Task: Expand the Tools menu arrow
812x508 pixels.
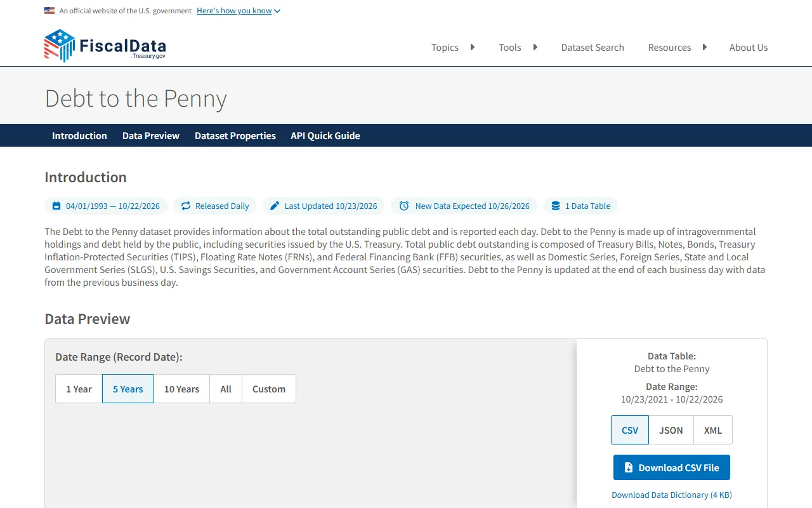Action: (x=535, y=47)
